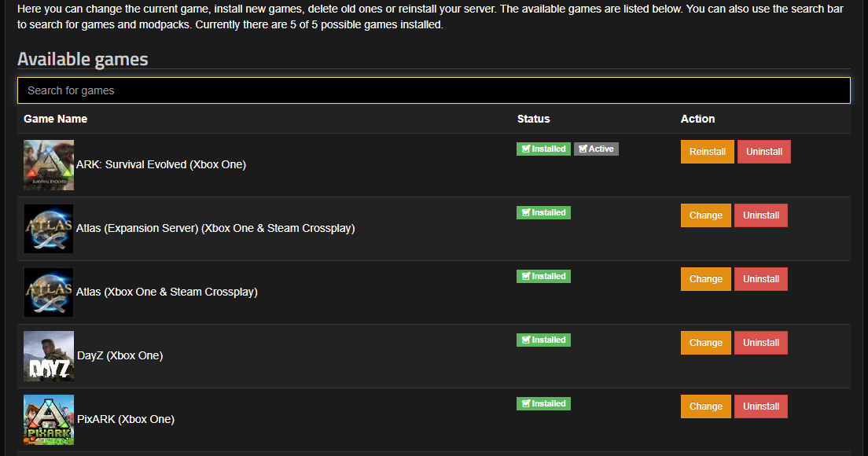Click the Installed badge for ARK
Screen dimensions: 868x456
click(543, 149)
